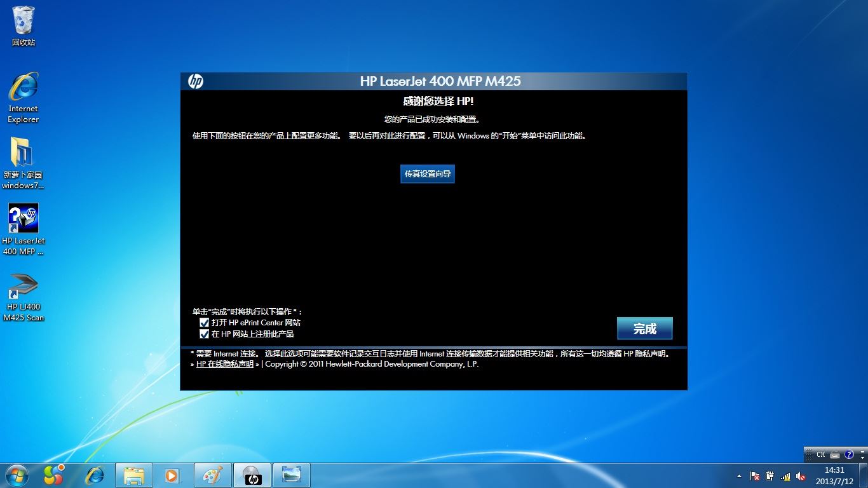868x488 pixels.
Task: Select the HP LaserJet 400 MFP help shortcut
Action: coord(24,229)
